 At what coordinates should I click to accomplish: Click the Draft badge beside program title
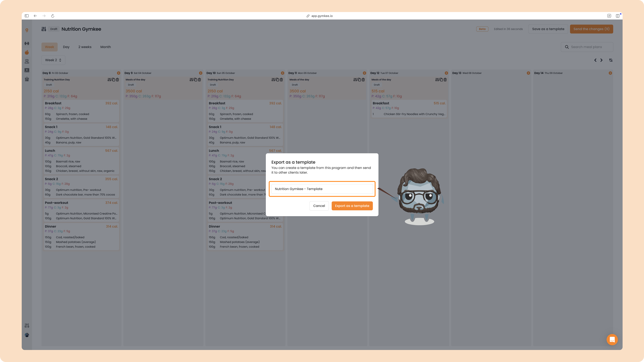point(54,29)
